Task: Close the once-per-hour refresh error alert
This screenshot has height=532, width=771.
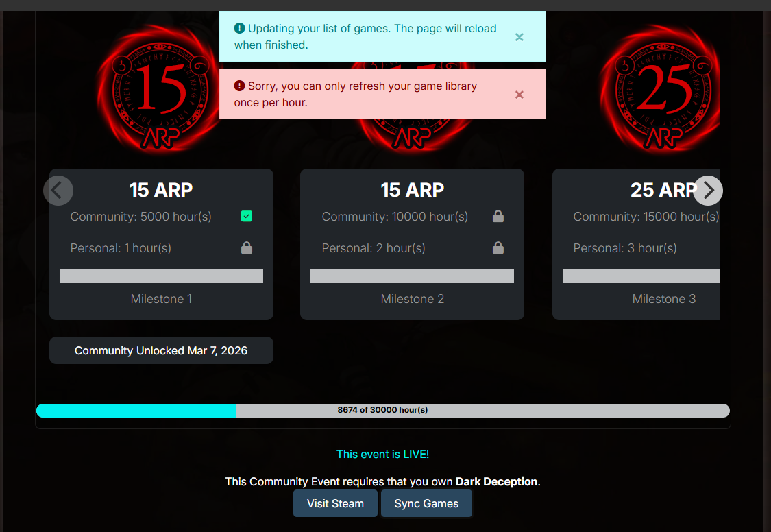Action: pos(519,95)
